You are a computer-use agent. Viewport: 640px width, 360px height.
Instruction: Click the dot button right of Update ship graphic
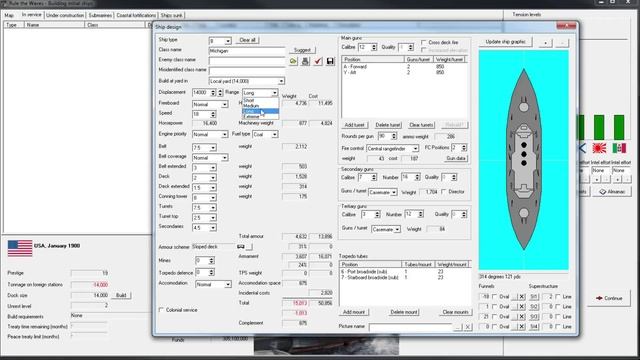point(546,42)
